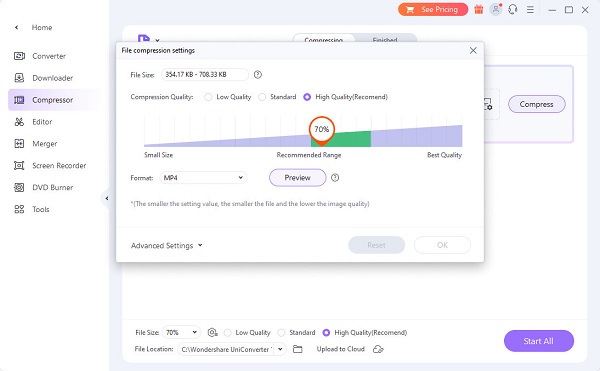Open the File Size 70% dropdown
Screen dimensions: 600x371
point(181,332)
